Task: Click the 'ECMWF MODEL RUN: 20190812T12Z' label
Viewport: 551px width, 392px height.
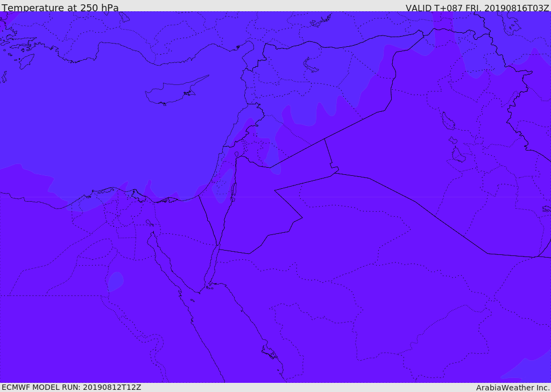Action: click(x=72, y=387)
